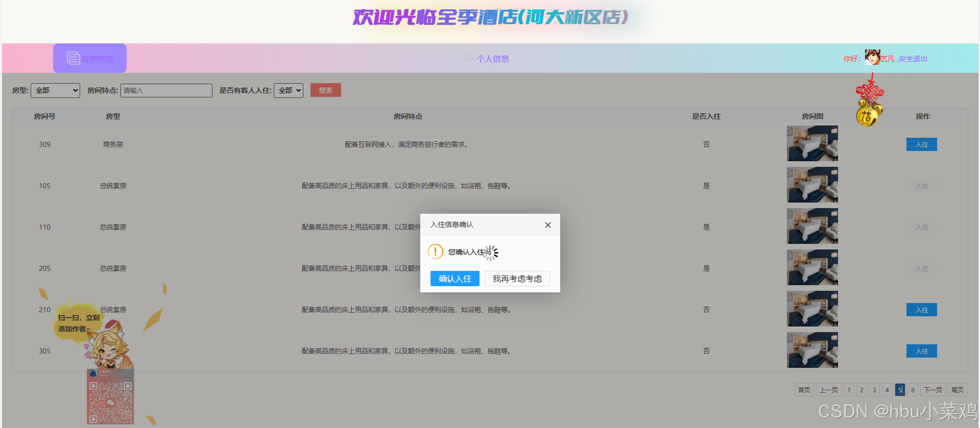The image size is (980, 428).
Task: Click the orange warning icon in dialog
Action: point(435,251)
